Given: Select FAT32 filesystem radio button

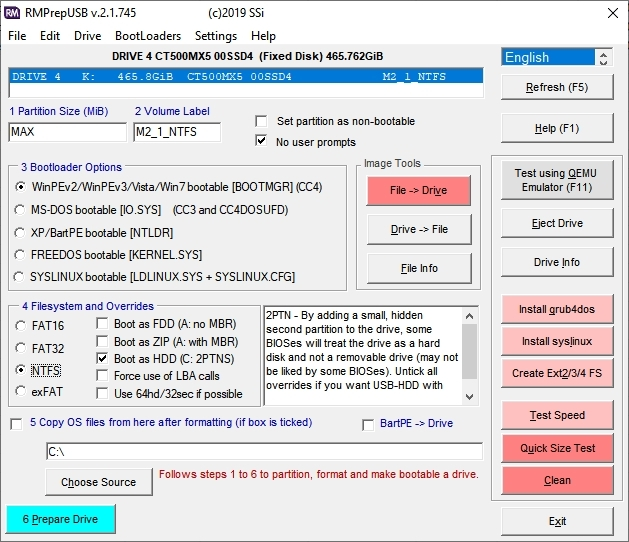Looking at the screenshot, I should tap(21, 348).
